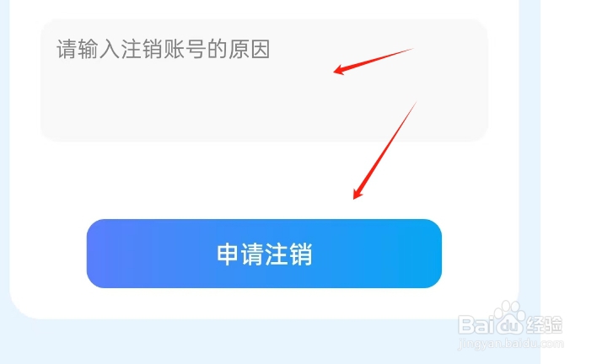The width and height of the screenshot is (597, 364).
Task: Open the jingyan.baidu.com watermark link
Action: click(511, 343)
